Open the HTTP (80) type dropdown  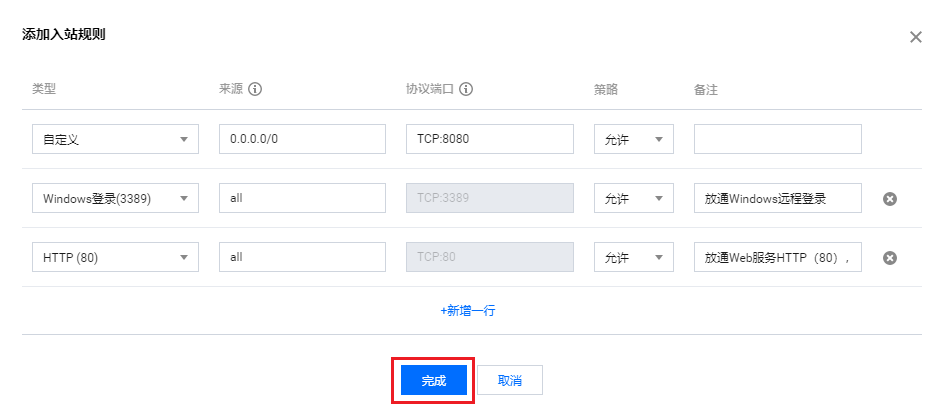[115, 258]
